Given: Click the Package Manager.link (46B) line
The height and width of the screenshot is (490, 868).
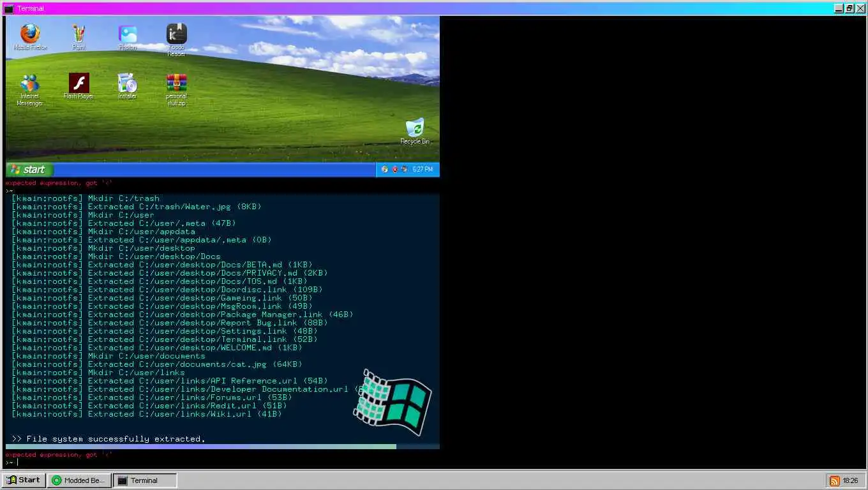Looking at the screenshot, I should (x=183, y=315).
